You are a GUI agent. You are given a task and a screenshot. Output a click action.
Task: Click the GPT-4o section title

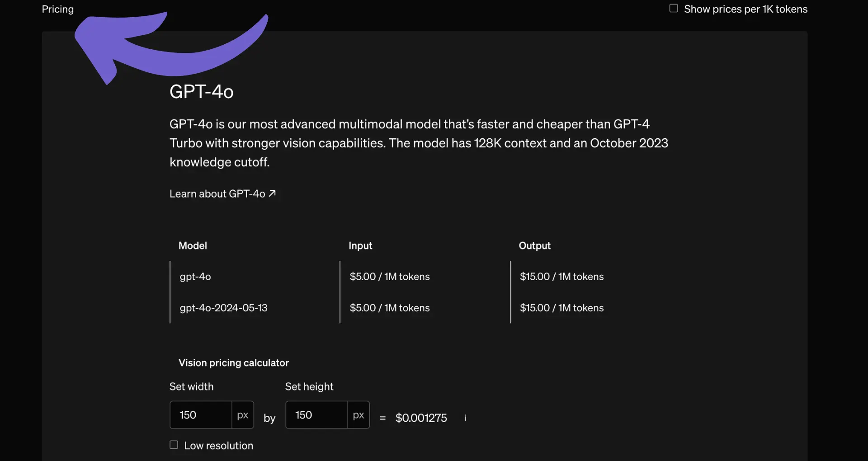pos(202,92)
